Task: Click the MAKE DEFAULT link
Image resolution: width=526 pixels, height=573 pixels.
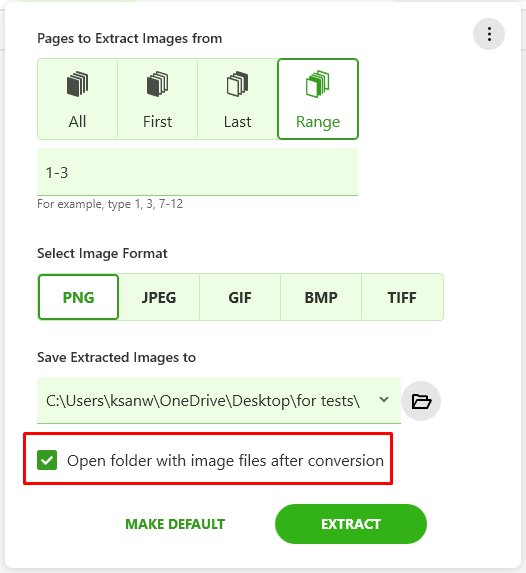Action: tap(175, 524)
